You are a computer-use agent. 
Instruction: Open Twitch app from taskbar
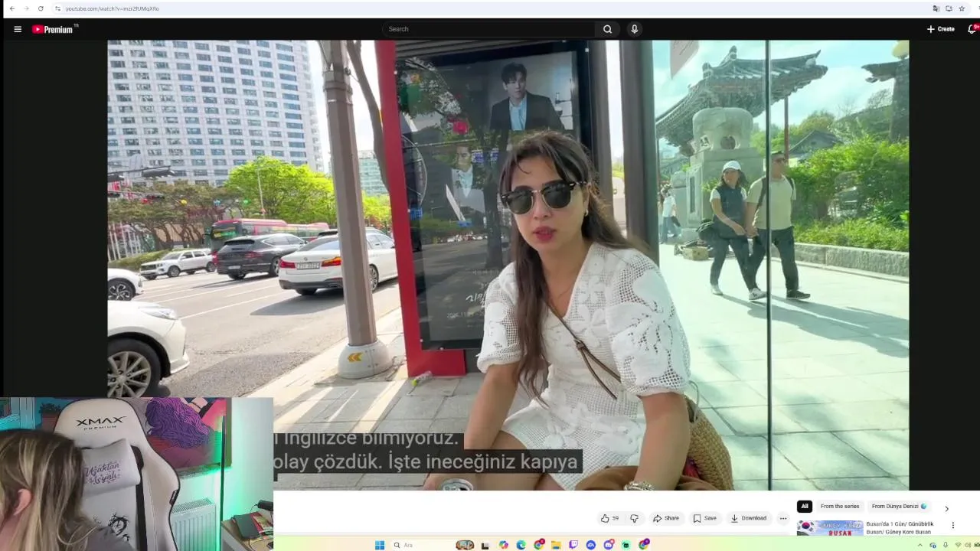pos(573,545)
